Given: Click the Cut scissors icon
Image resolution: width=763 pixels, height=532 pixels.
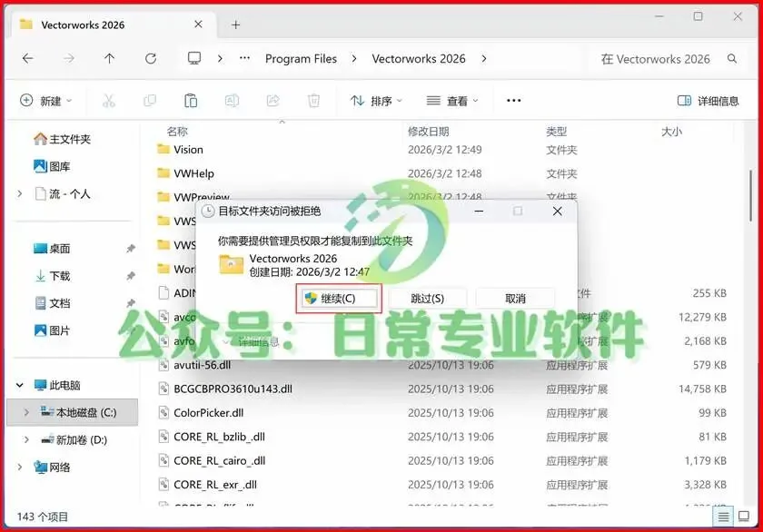Looking at the screenshot, I should tap(109, 101).
